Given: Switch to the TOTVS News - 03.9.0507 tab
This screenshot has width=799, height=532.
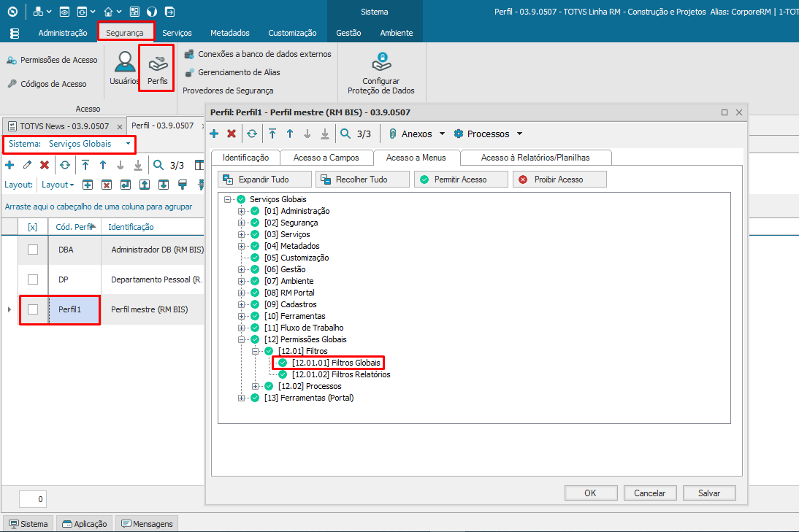Looking at the screenshot, I should (x=64, y=126).
